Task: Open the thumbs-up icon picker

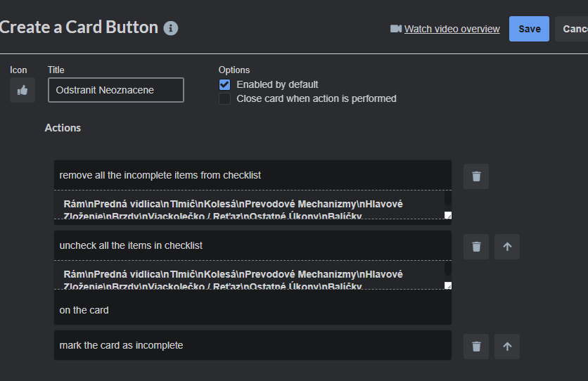Action: tap(23, 90)
